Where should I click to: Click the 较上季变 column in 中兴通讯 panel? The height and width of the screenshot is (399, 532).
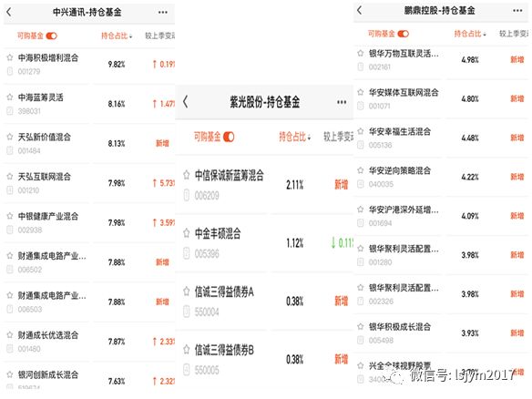[160, 36]
